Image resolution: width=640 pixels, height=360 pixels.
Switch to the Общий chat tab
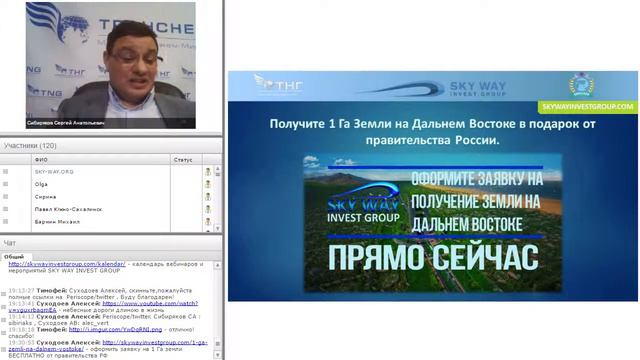14,257
